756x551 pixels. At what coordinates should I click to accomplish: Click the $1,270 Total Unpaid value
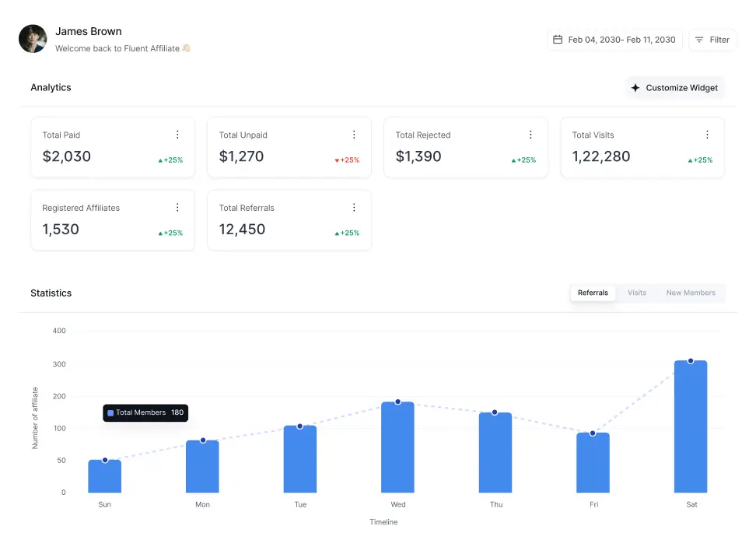click(241, 156)
